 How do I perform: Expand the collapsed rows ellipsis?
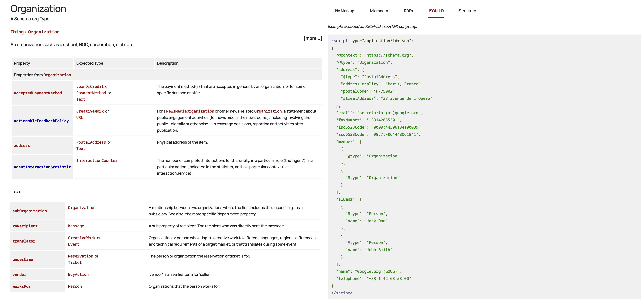point(17,192)
